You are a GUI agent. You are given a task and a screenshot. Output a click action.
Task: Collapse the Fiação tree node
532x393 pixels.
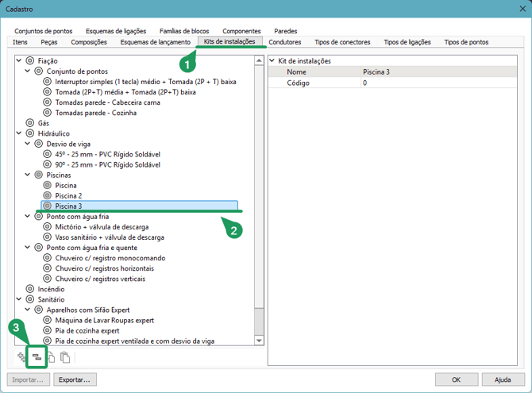coord(20,61)
